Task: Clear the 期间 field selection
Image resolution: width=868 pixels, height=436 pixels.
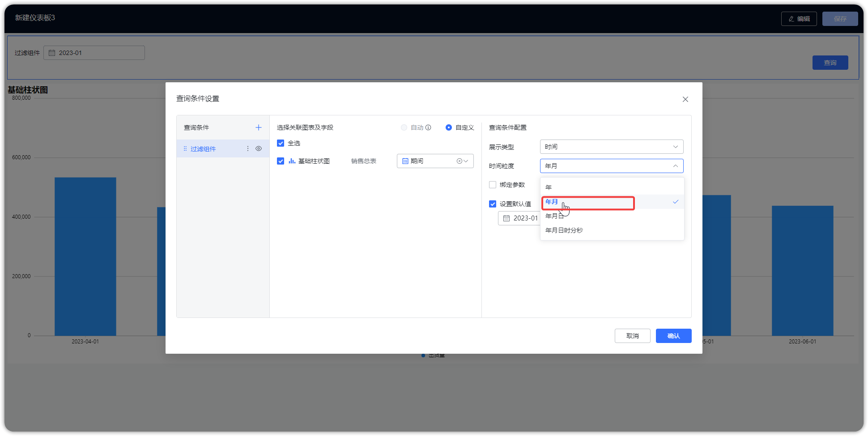Action: (459, 161)
